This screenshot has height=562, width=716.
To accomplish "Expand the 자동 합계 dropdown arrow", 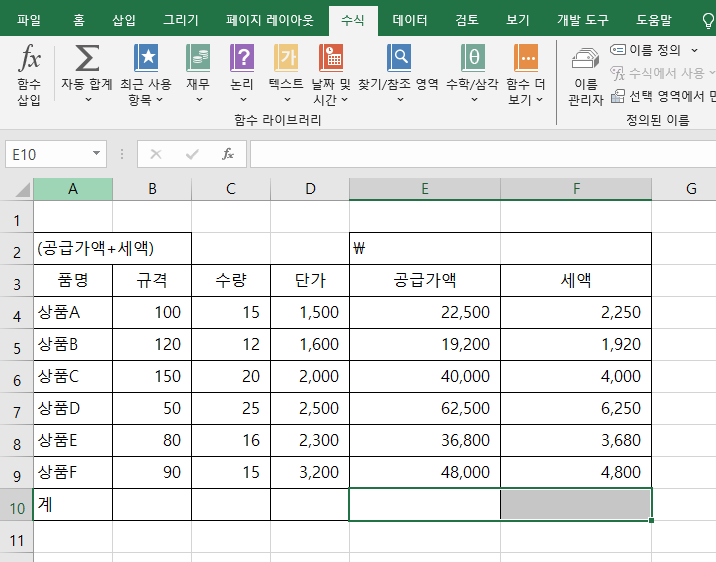I will pyautogui.click(x=88, y=100).
